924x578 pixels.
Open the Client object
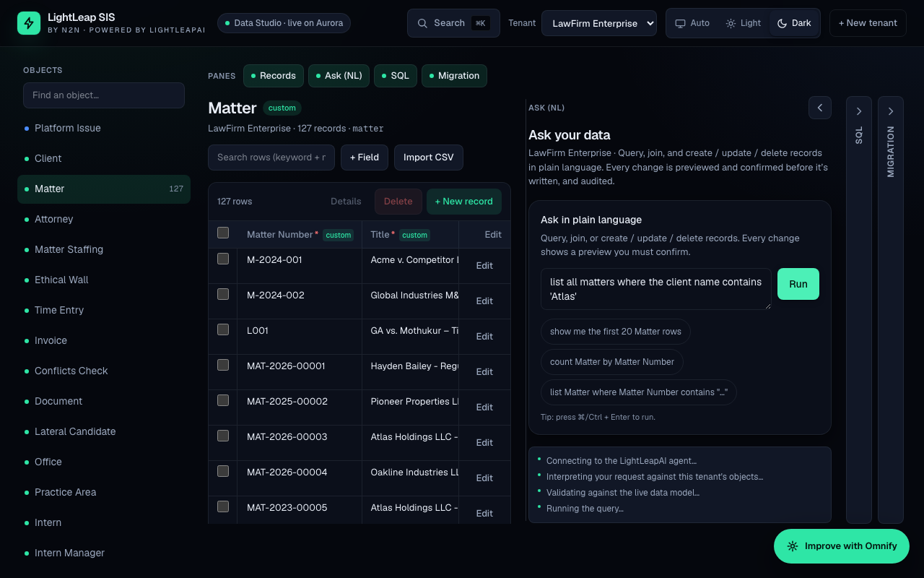[x=104, y=158]
